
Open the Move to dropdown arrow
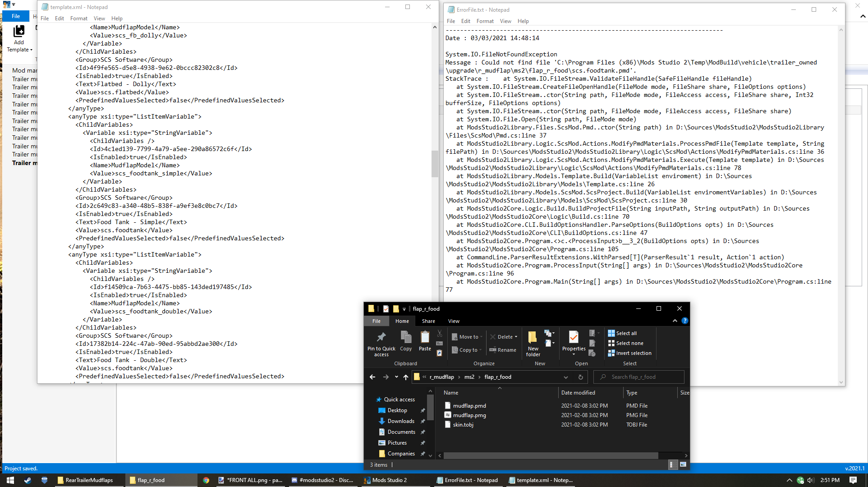coord(480,336)
